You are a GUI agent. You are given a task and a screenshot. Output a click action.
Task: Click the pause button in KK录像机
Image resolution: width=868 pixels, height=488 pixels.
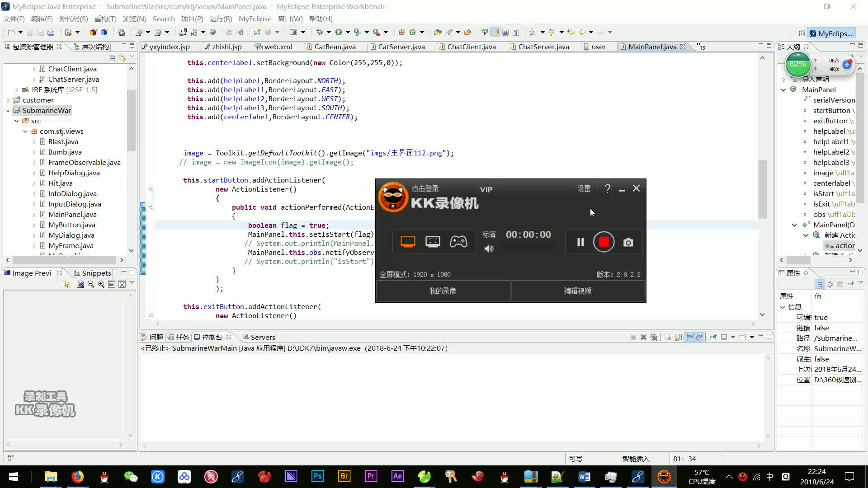click(x=580, y=242)
